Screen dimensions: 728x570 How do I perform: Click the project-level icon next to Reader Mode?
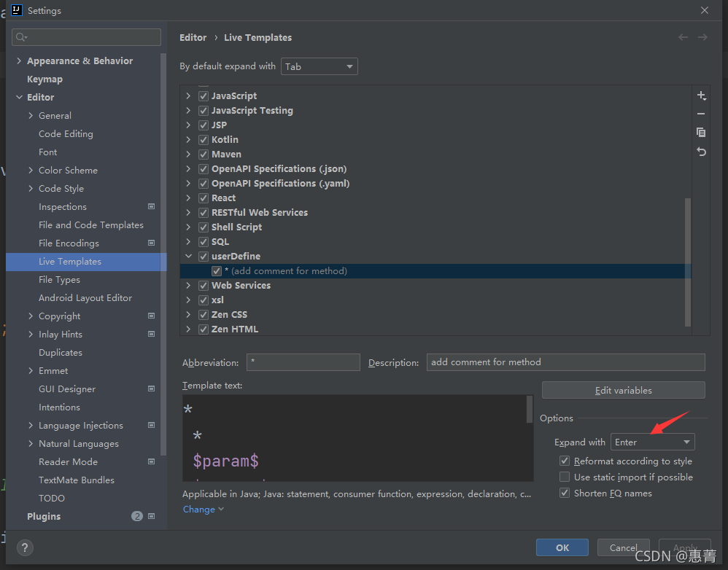[151, 461]
